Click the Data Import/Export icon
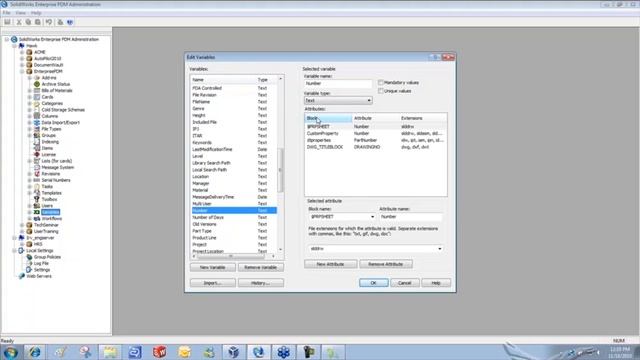This screenshot has height=360, width=640. tap(37, 122)
